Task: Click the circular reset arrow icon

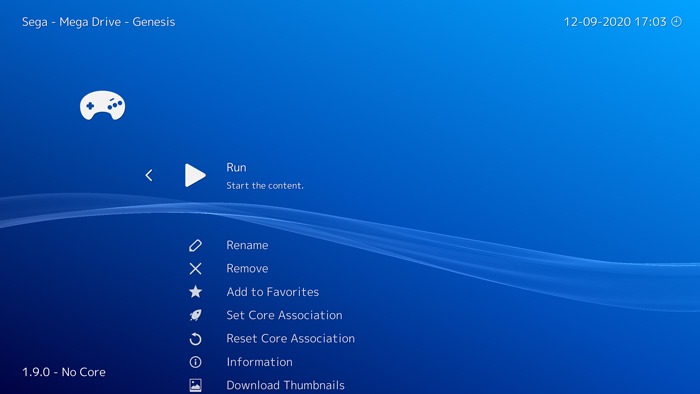Action: (195, 339)
